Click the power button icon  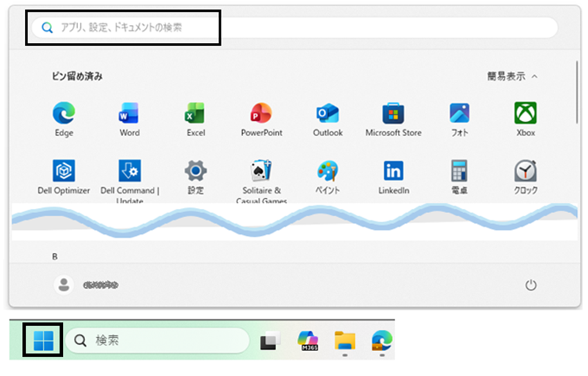531,285
